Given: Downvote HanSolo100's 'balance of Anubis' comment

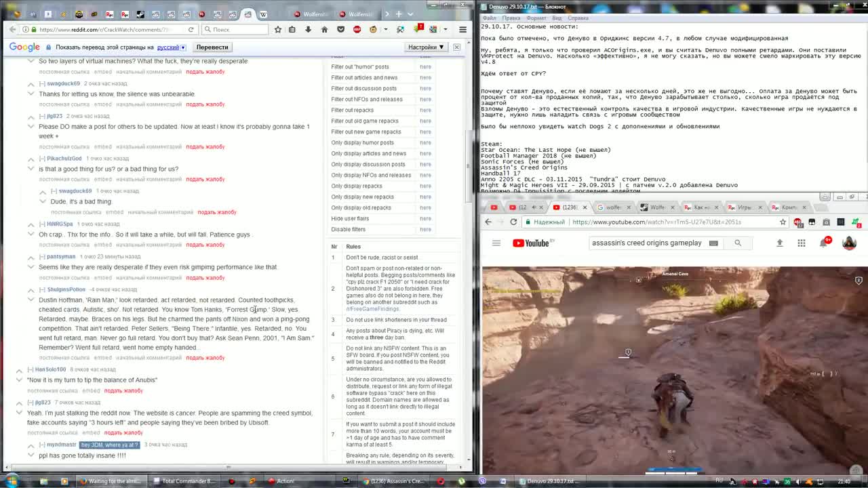Looking at the screenshot, I should (x=20, y=380).
